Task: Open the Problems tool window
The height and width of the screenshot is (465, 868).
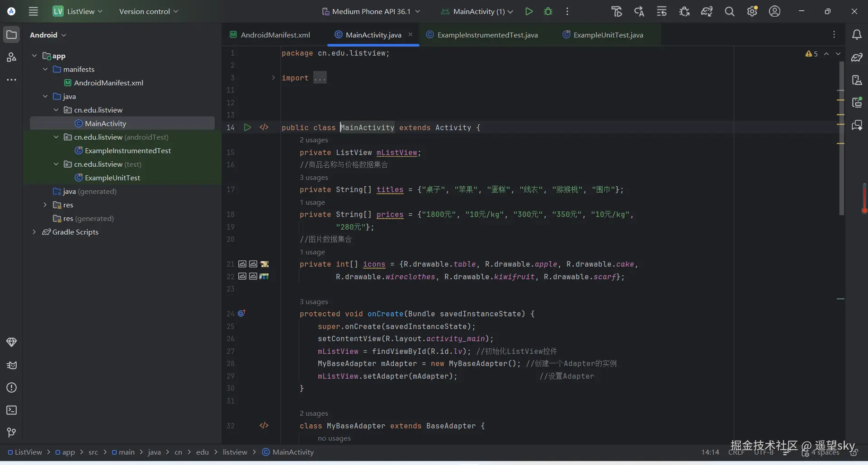Action: click(12, 387)
